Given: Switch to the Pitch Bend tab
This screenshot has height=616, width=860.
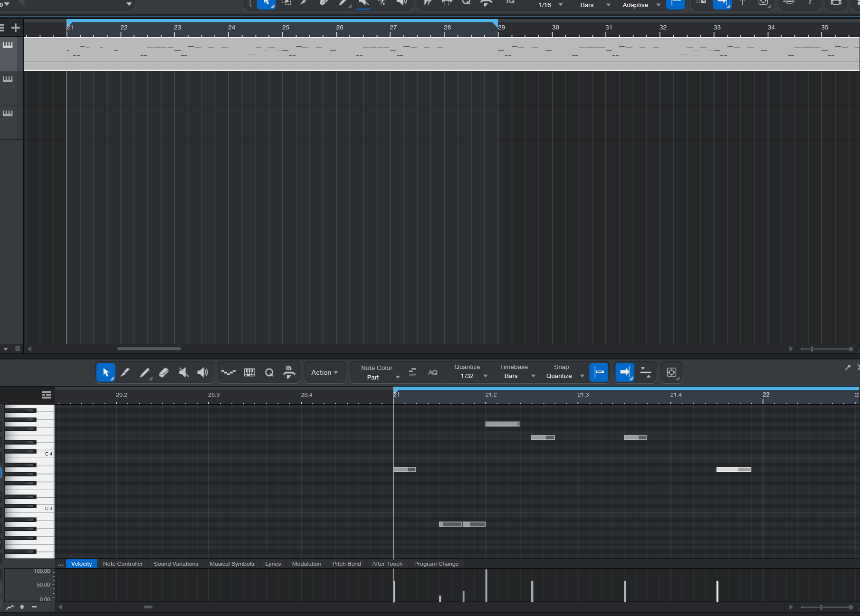Looking at the screenshot, I should pos(347,564).
